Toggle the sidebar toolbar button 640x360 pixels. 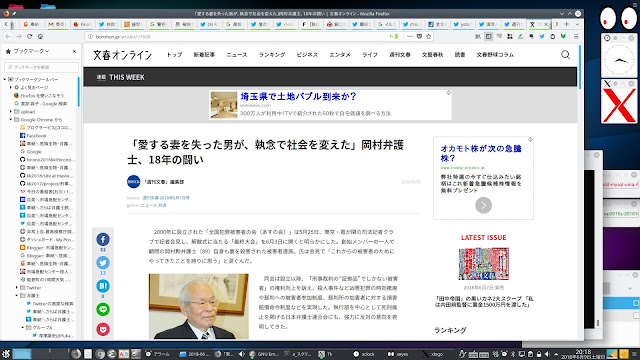(489, 36)
